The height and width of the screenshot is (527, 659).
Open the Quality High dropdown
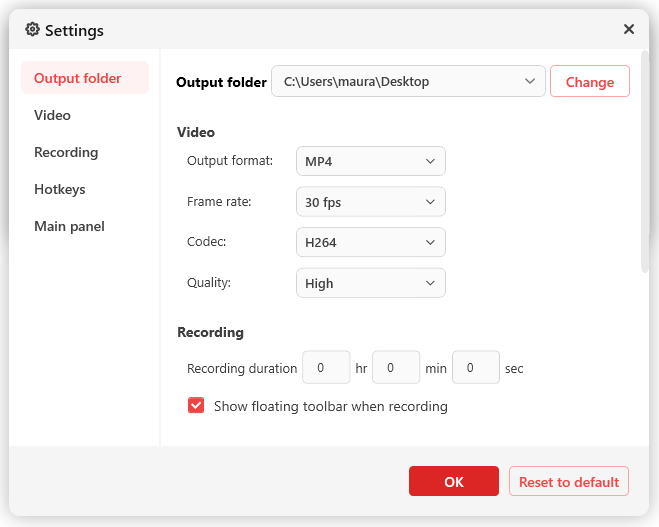tap(371, 283)
